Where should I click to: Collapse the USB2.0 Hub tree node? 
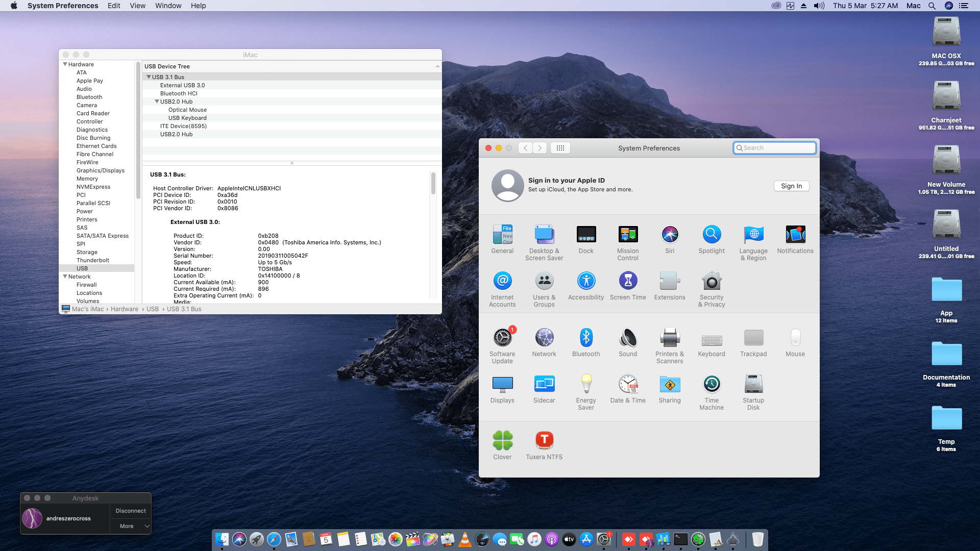(157, 102)
